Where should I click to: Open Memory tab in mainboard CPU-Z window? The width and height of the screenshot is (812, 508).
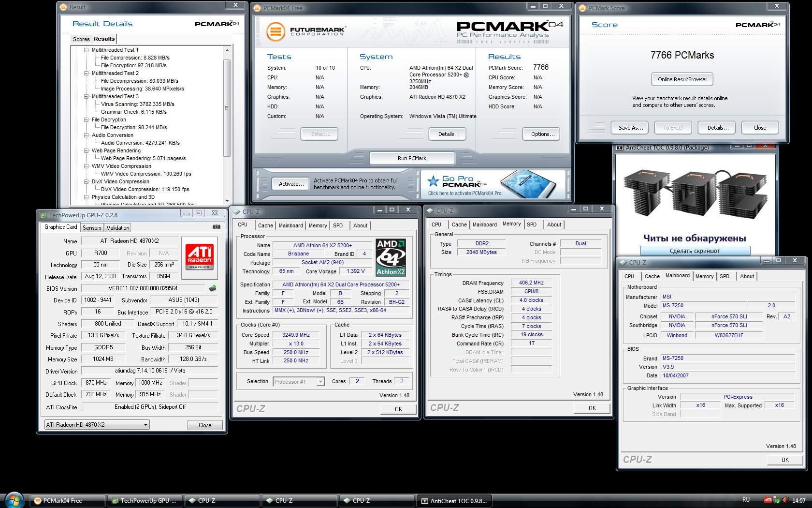[x=704, y=276]
